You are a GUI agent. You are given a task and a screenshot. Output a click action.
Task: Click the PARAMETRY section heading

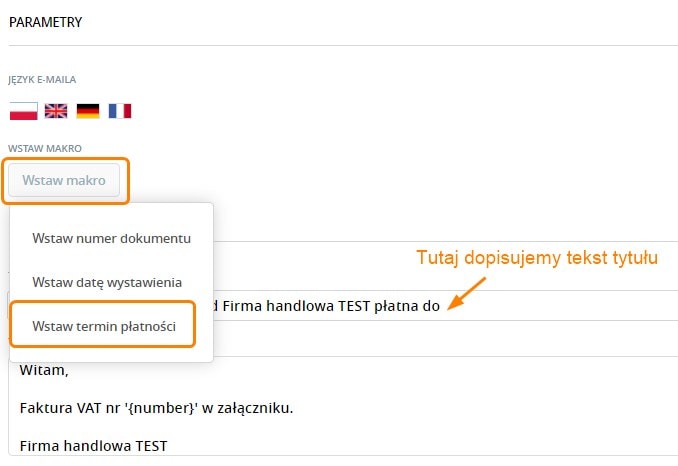click(x=46, y=22)
